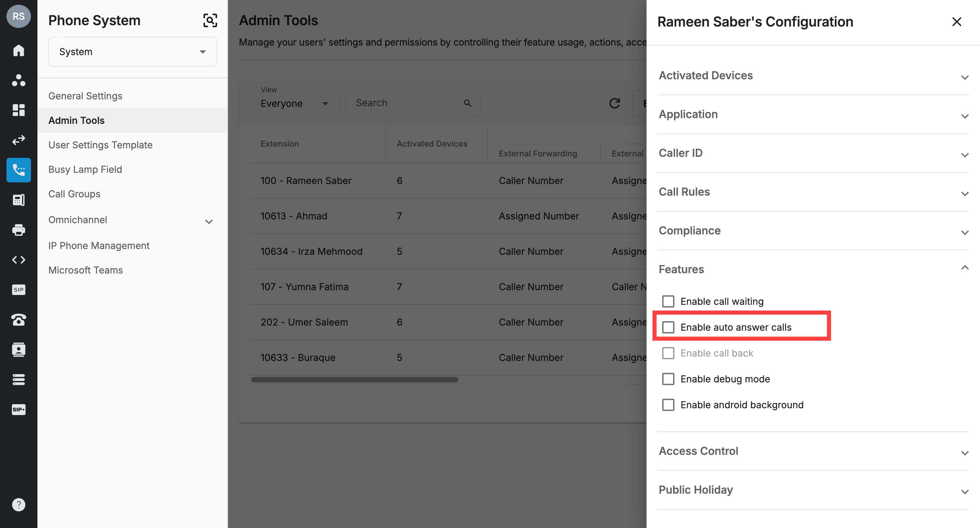Click Caller Number in Rameen Saber's row

[531, 181]
